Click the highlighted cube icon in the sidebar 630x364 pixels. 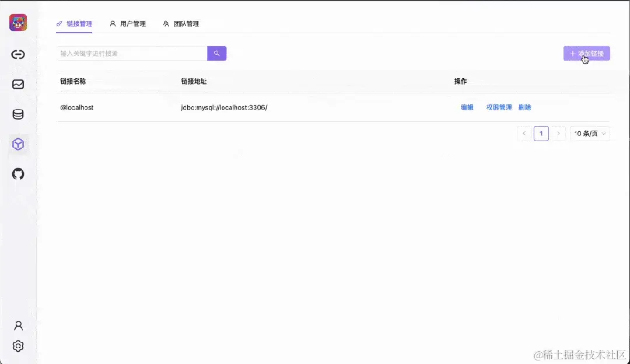coord(18,143)
